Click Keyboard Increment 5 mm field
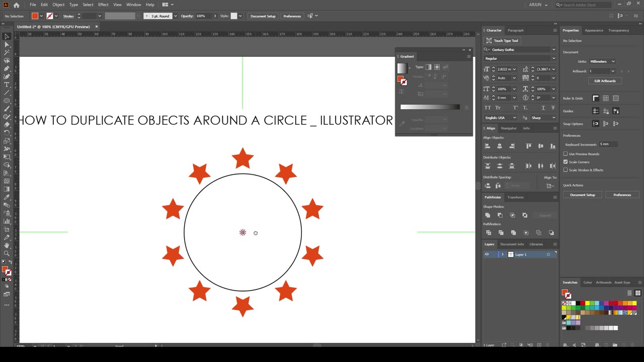The image size is (644, 362). [x=608, y=144]
